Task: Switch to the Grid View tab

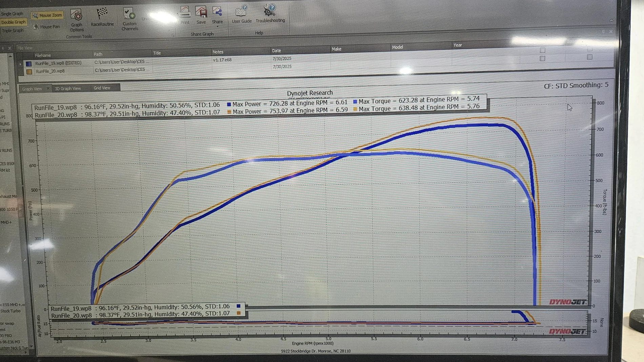Action: pos(102,88)
